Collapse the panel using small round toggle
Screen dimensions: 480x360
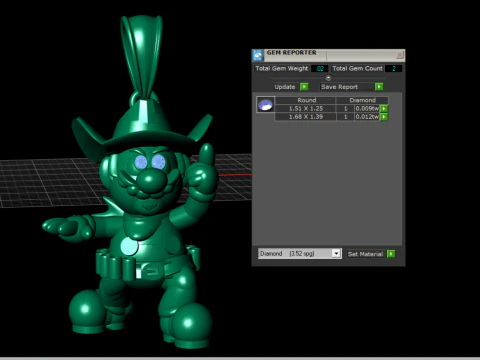328,78
